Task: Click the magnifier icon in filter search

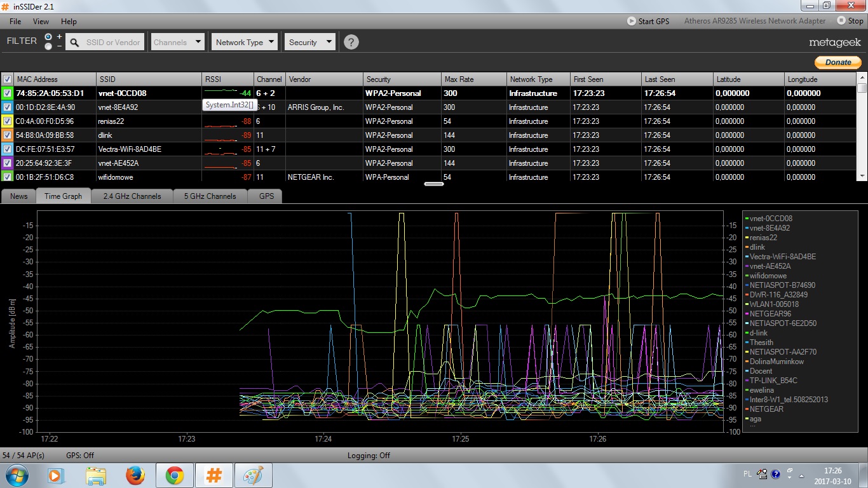Action: 74,43
